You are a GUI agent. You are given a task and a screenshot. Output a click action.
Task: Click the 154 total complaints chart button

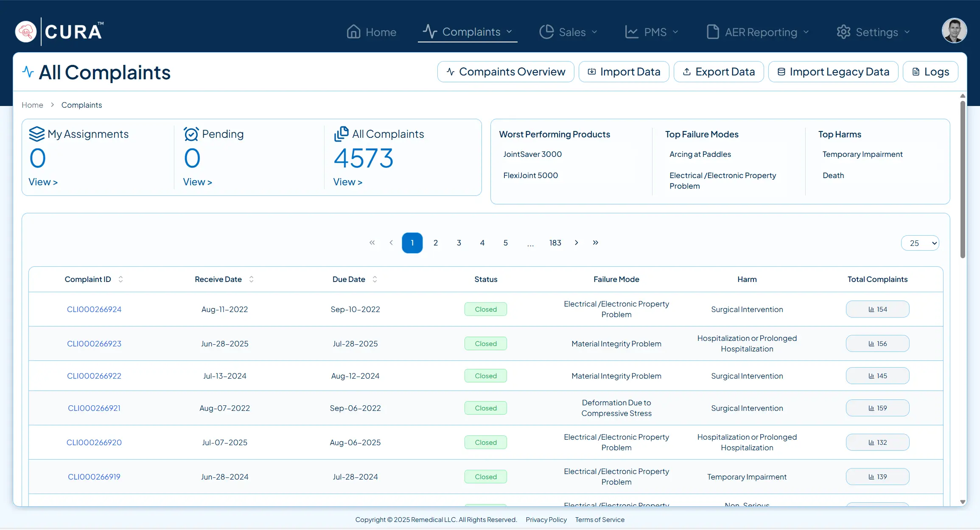click(x=877, y=310)
